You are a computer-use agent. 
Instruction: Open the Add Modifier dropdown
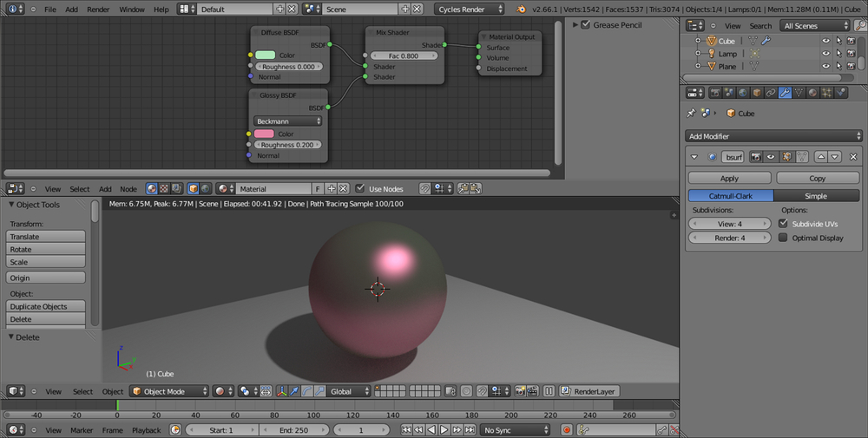point(773,136)
